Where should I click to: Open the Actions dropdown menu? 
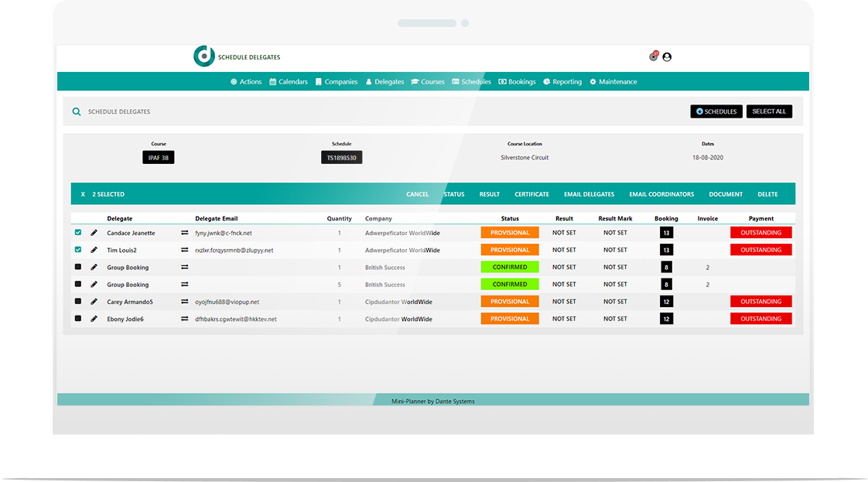pyautogui.click(x=245, y=81)
